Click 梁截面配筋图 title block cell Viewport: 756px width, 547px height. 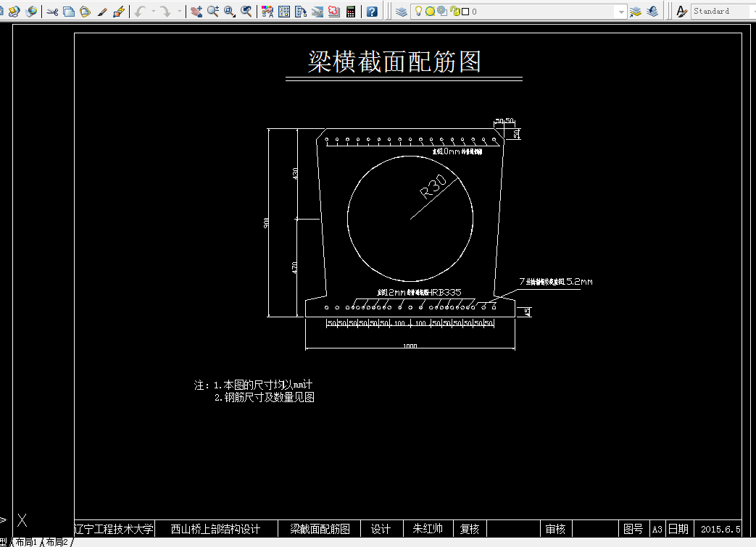320,529
